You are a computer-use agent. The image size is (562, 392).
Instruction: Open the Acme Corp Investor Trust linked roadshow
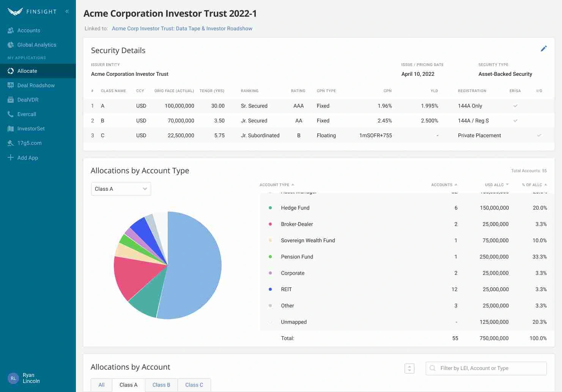(x=182, y=28)
